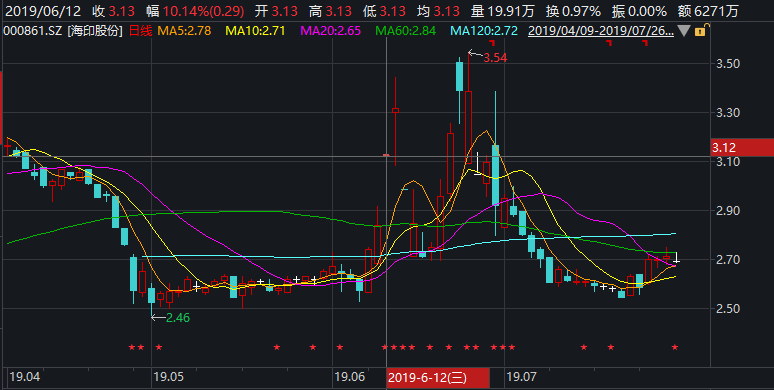The image size is (774, 390).
Task: Click the 开 3.13 opening price
Action: (276, 11)
